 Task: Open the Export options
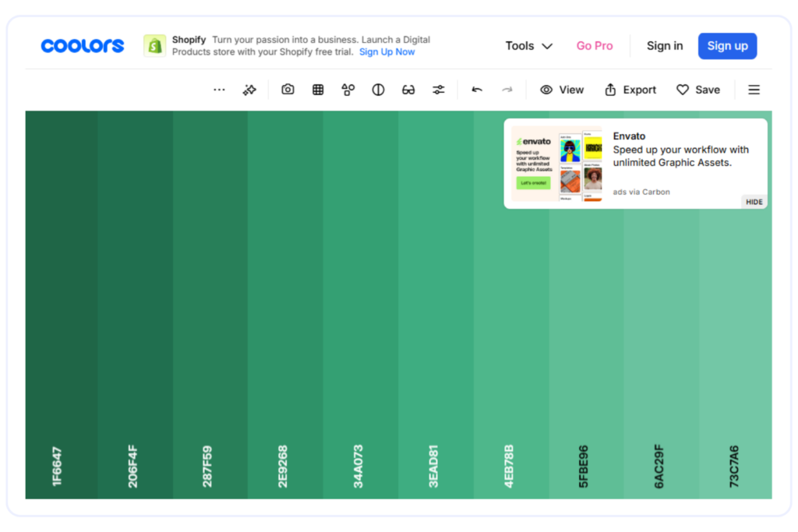[x=630, y=90]
